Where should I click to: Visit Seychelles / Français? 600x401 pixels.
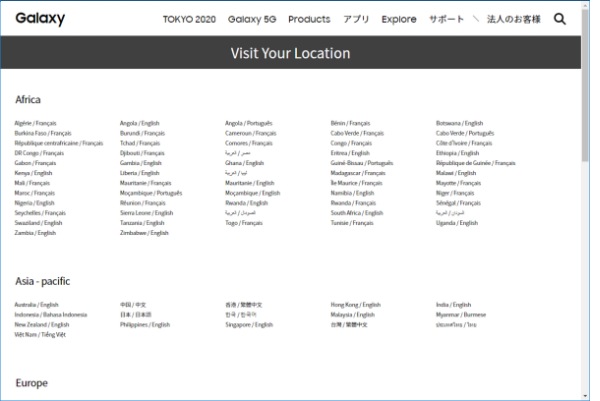tap(40, 213)
